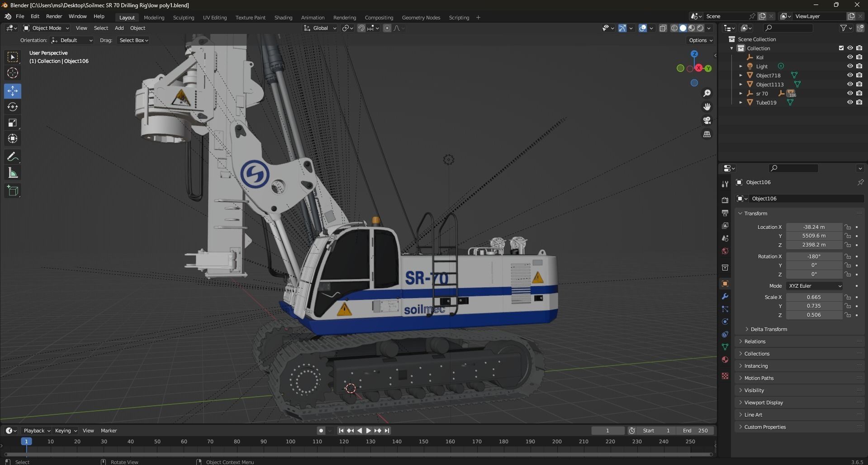Hide Object1113 in the outliner
Viewport: 868px width, 465px height.
pos(850,84)
